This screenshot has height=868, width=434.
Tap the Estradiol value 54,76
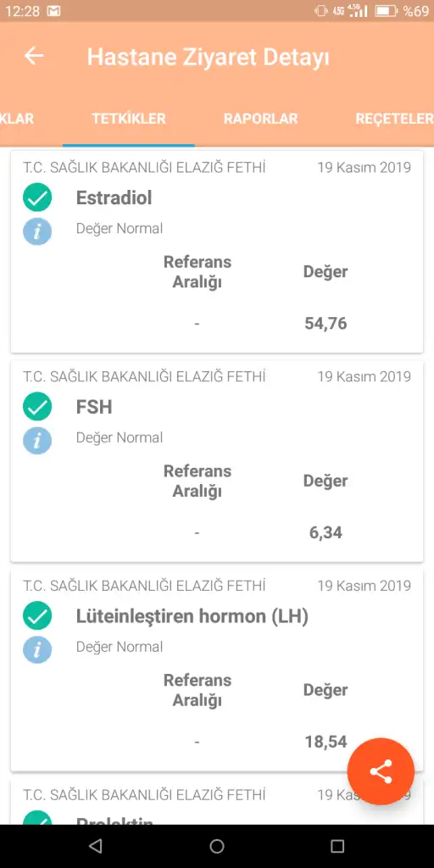point(325,323)
